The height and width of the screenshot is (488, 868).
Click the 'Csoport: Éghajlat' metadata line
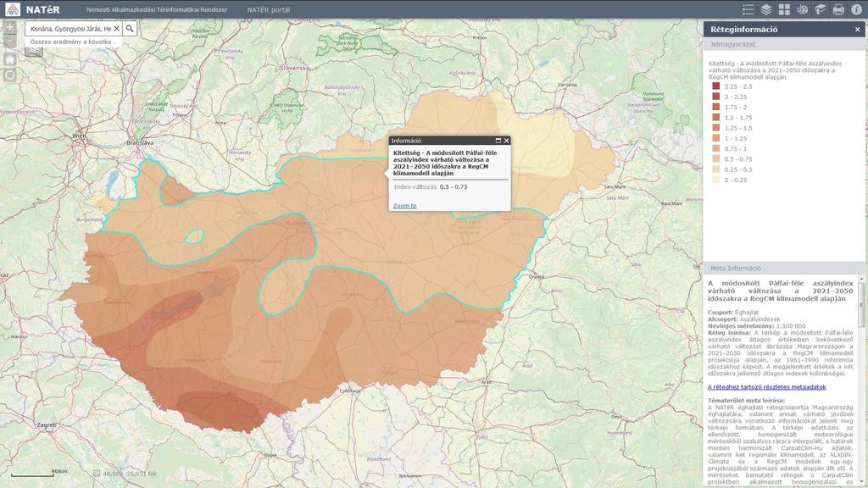[x=733, y=313]
